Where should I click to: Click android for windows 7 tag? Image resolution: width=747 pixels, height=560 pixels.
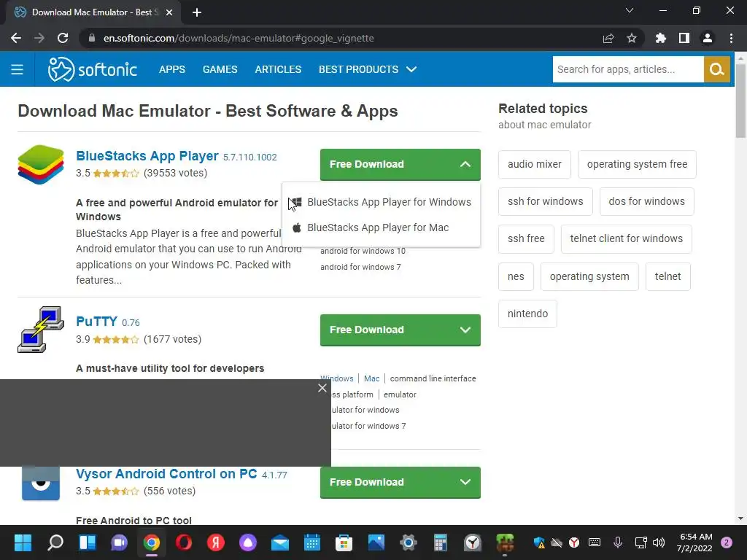coord(360,267)
